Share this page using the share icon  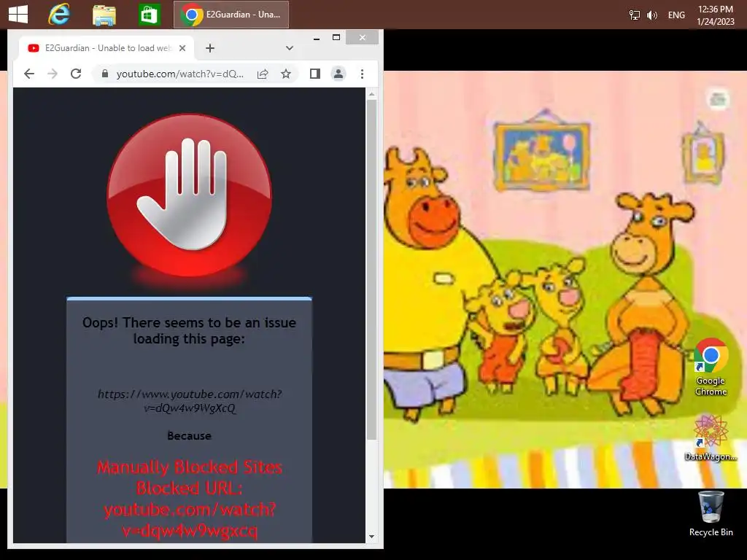tap(263, 74)
